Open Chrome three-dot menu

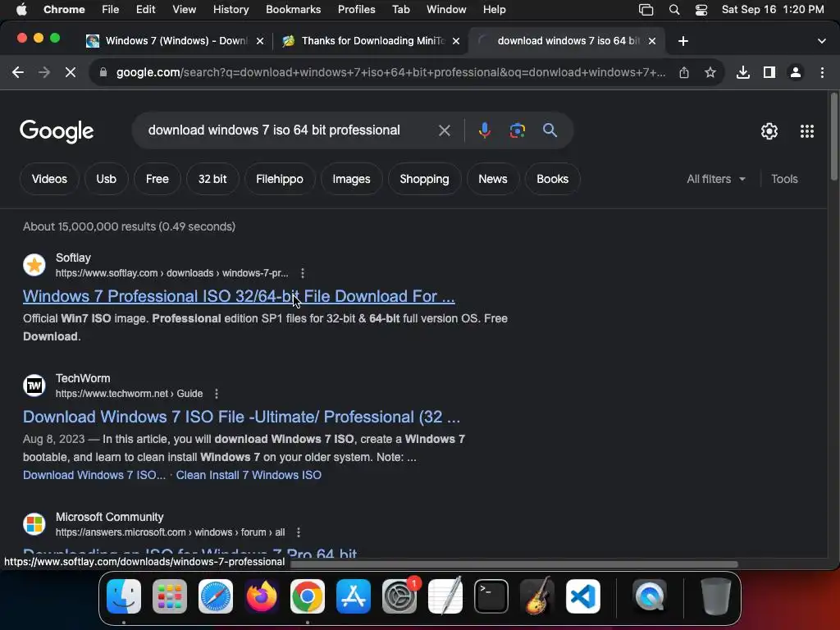(822, 72)
